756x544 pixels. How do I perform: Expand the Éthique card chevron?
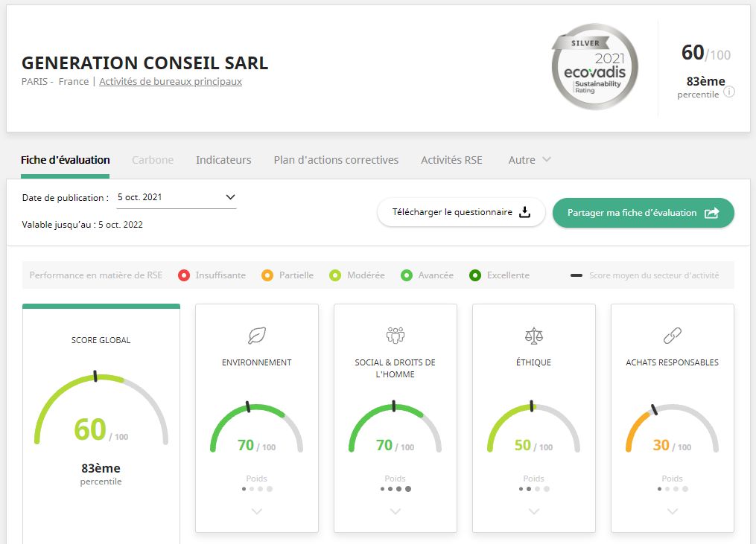coord(534,511)
